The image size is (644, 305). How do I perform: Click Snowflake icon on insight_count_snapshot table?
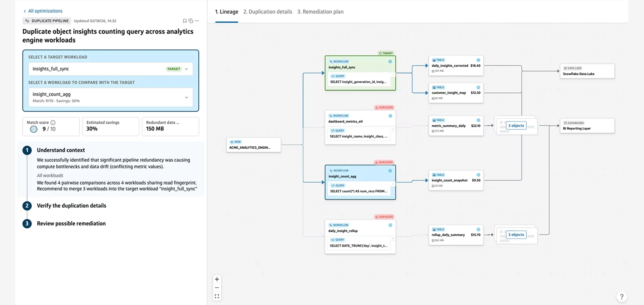pyautogui.click(x=478, y=175)
